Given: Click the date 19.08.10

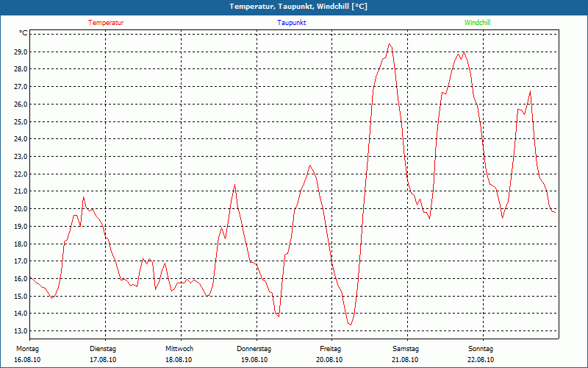Looking at the screenshot, I should point(254,360).
